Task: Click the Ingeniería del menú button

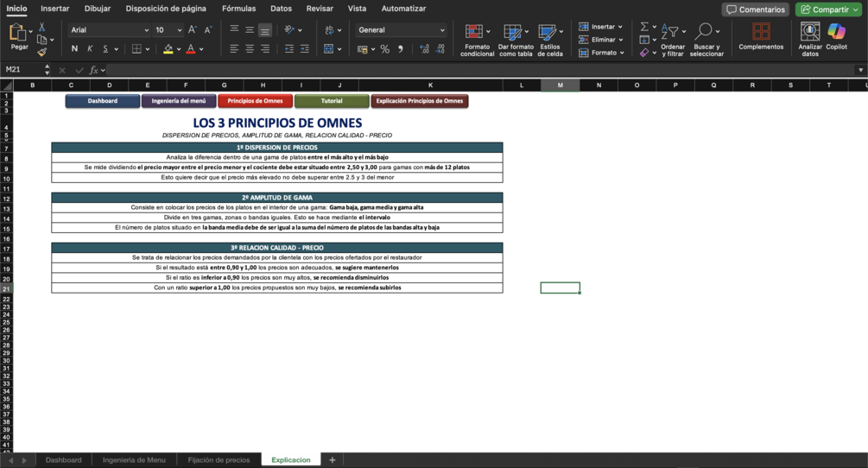Action: click(179, 101)
